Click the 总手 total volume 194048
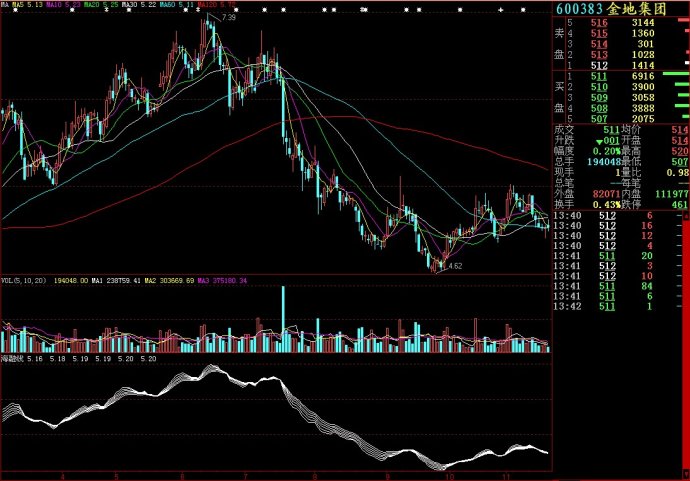Viewport: 690px width, 481px height. 603,162
